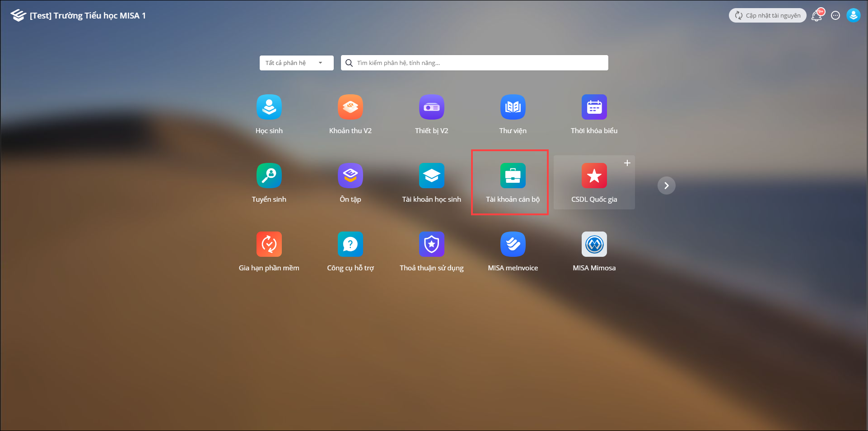Click the plus on CSDL Quốc gia tile
Image resolution: width=868 pixels, height=431 pixels.
coord(627,163)
